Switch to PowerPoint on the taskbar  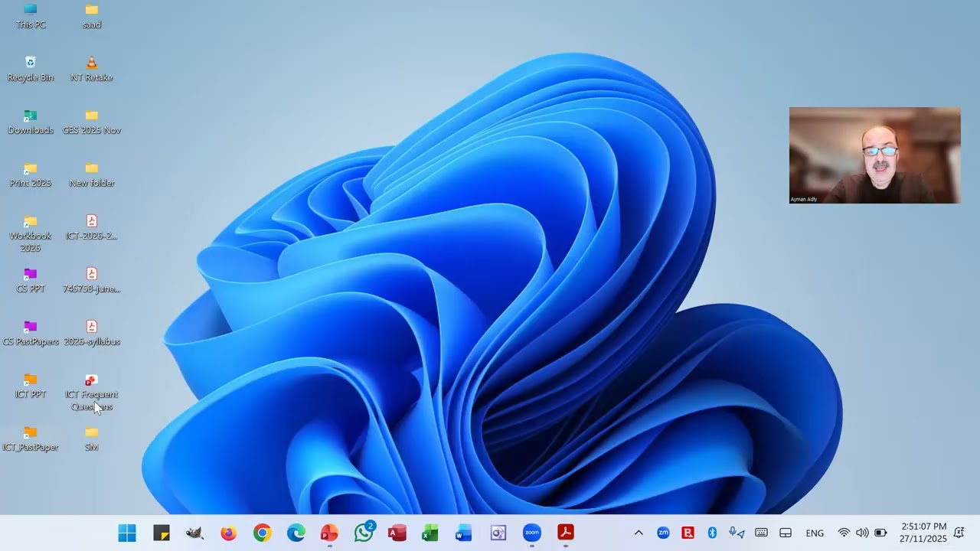pos(329,533)
